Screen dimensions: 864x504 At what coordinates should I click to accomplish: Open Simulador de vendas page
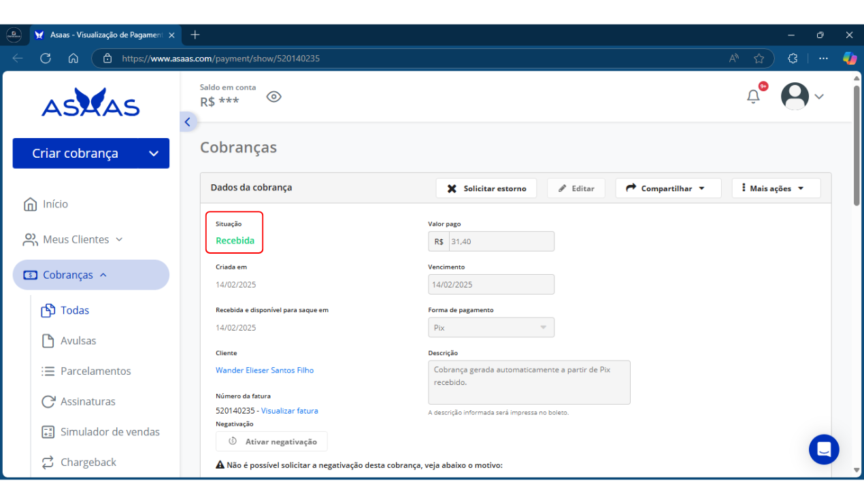click(x=110, y=432)
